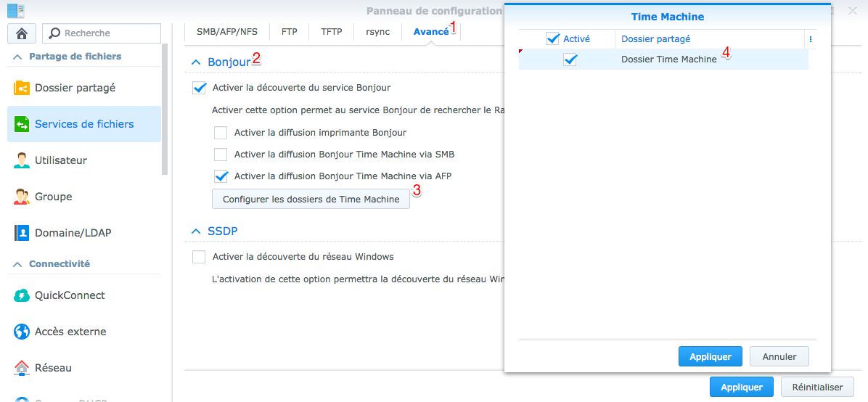Viewport: 868px width, 402px height.
Task: Click Appliquer at bottom of control panel
Action: click(x=741, y=387)
